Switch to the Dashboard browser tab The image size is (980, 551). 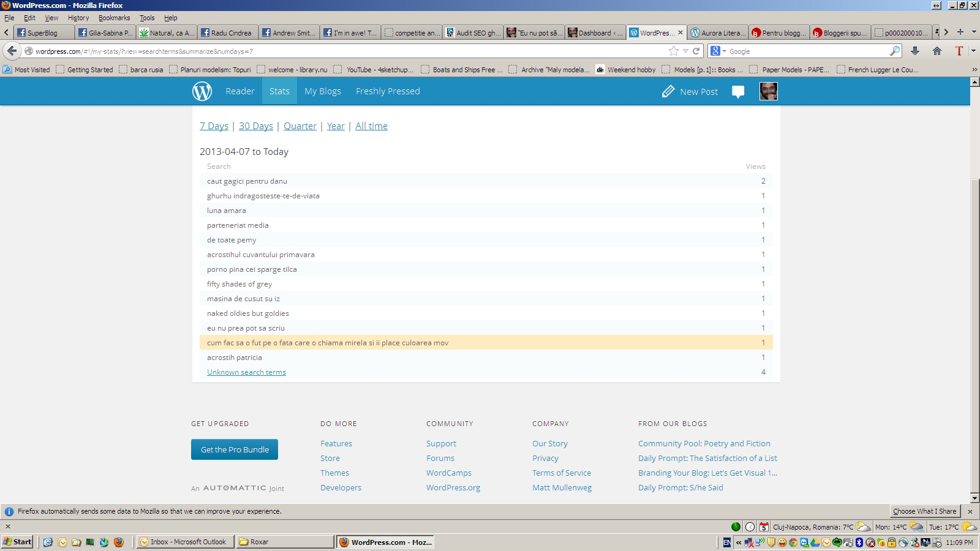pos(595,33)
